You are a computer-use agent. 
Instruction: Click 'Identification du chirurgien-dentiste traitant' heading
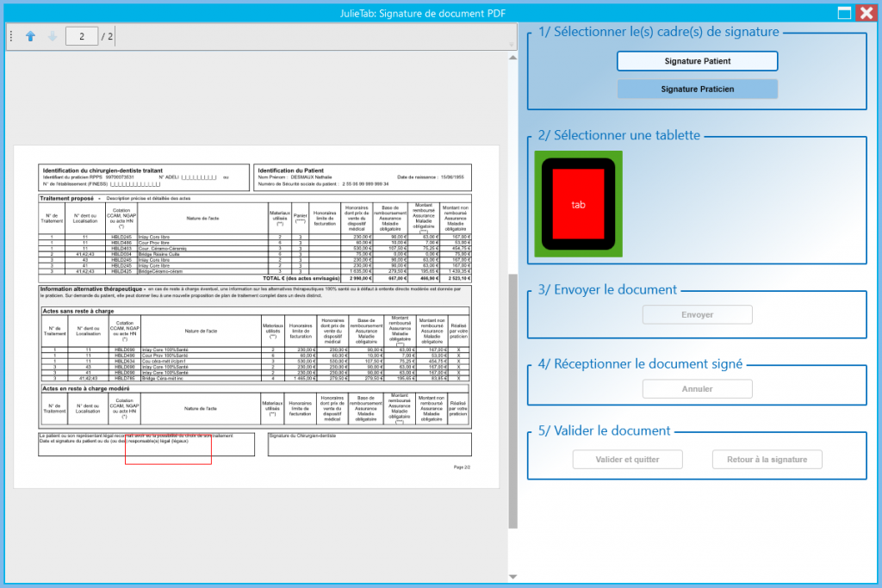click(x=102, y=170)
